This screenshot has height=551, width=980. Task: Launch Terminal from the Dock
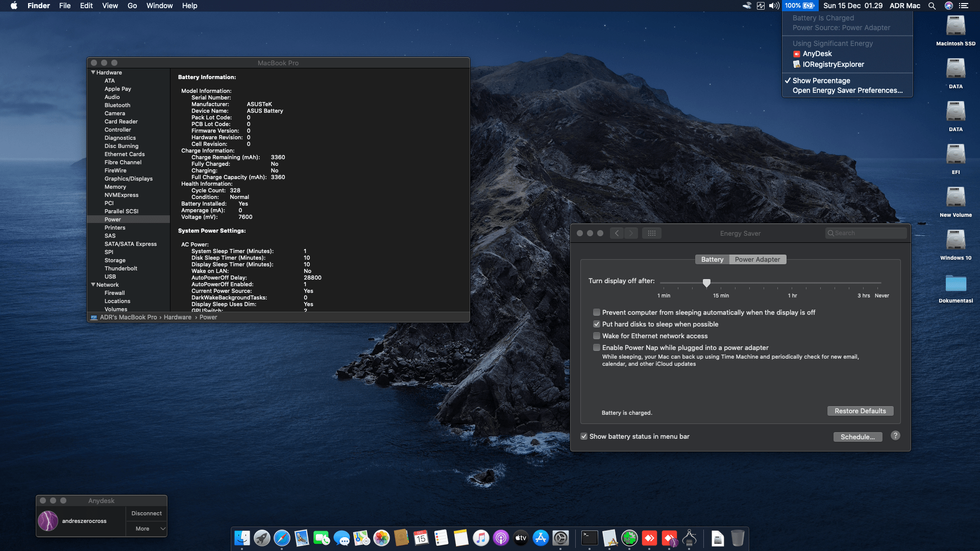(590, 538)
